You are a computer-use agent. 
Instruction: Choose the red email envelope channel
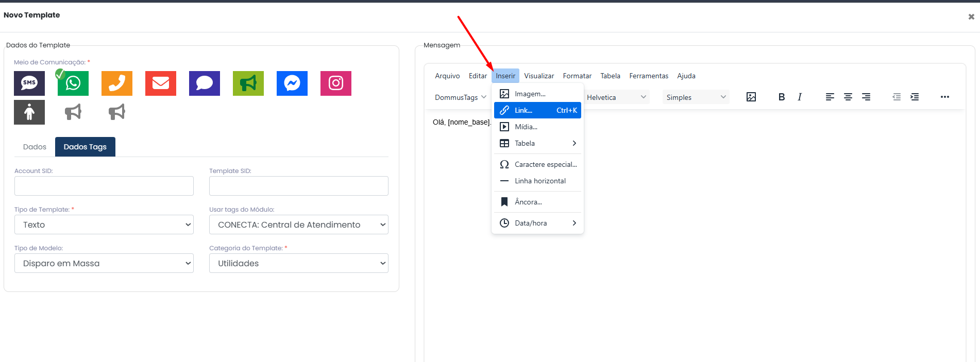(161, 83)
